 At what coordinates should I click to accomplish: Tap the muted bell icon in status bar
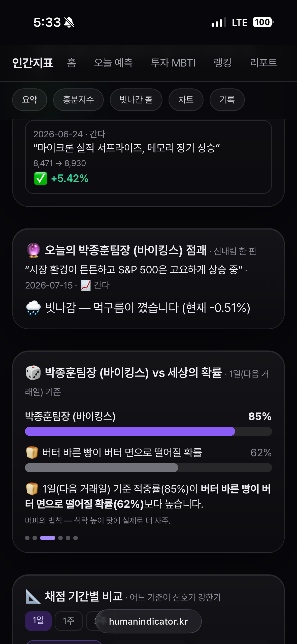[x=69, y=22]
